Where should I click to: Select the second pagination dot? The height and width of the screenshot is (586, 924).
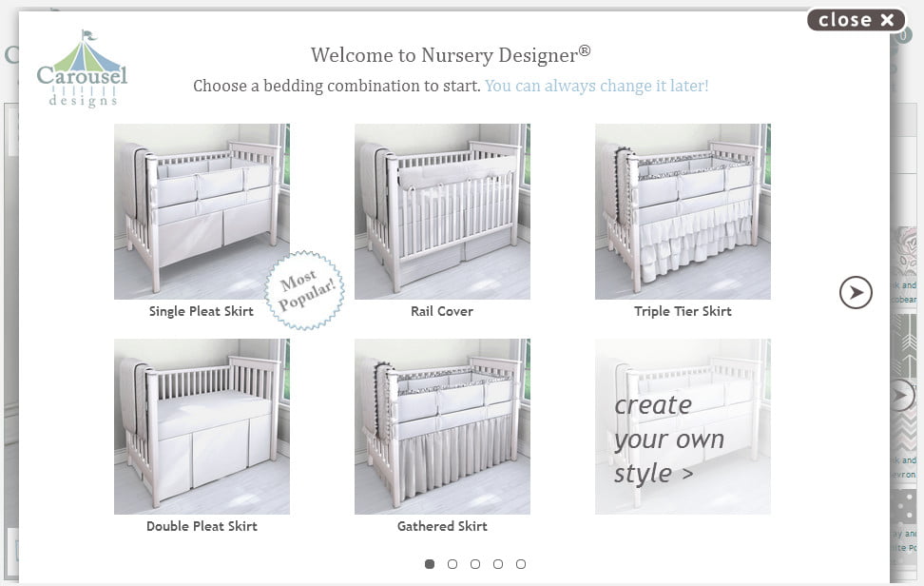pos(452,564)
